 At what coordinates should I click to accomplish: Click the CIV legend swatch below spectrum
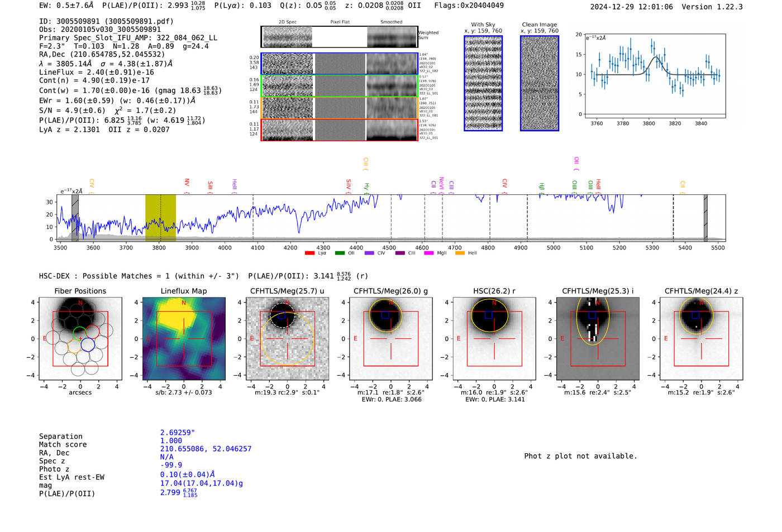(369, 253)
